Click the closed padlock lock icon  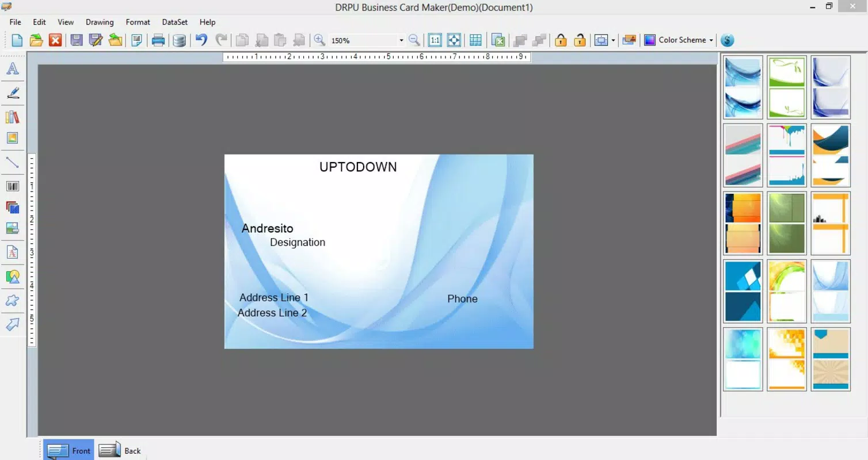tap(561, 40)
